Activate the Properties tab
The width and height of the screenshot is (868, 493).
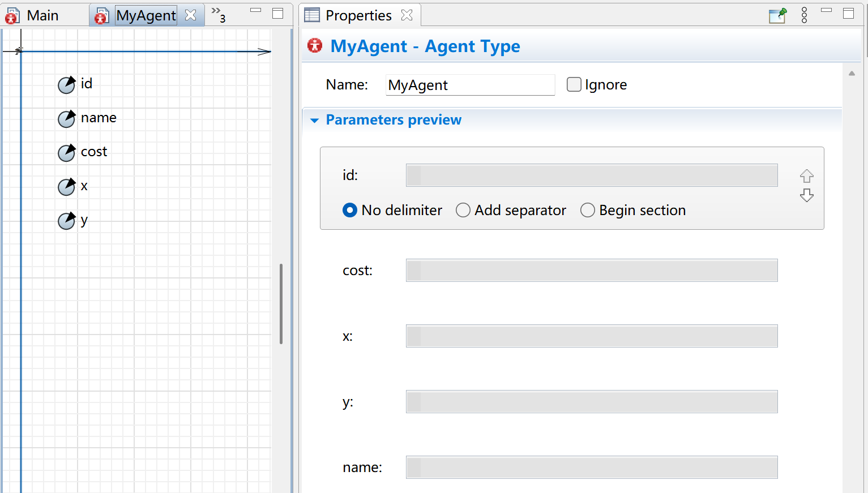359,15
